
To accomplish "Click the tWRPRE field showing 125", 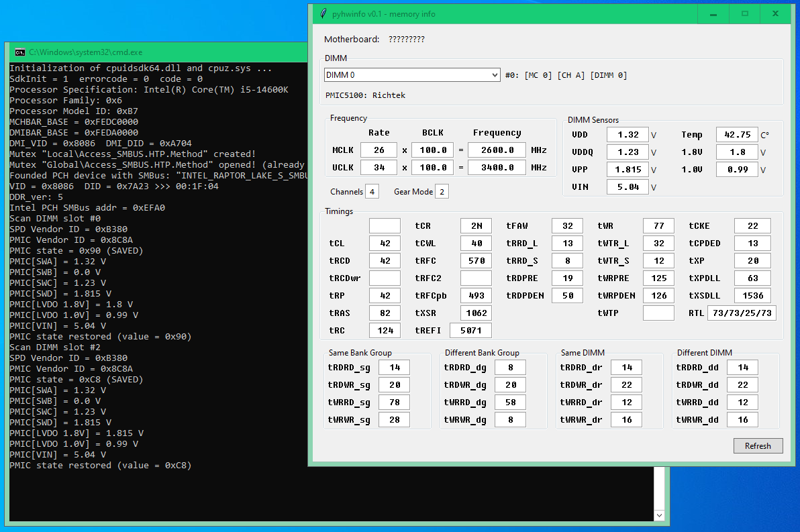I will click(x=658, y=278).
